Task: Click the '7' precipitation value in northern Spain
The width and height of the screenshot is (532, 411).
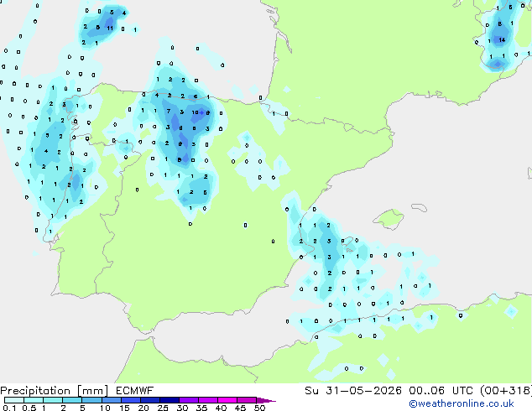Action: (169, 111)
